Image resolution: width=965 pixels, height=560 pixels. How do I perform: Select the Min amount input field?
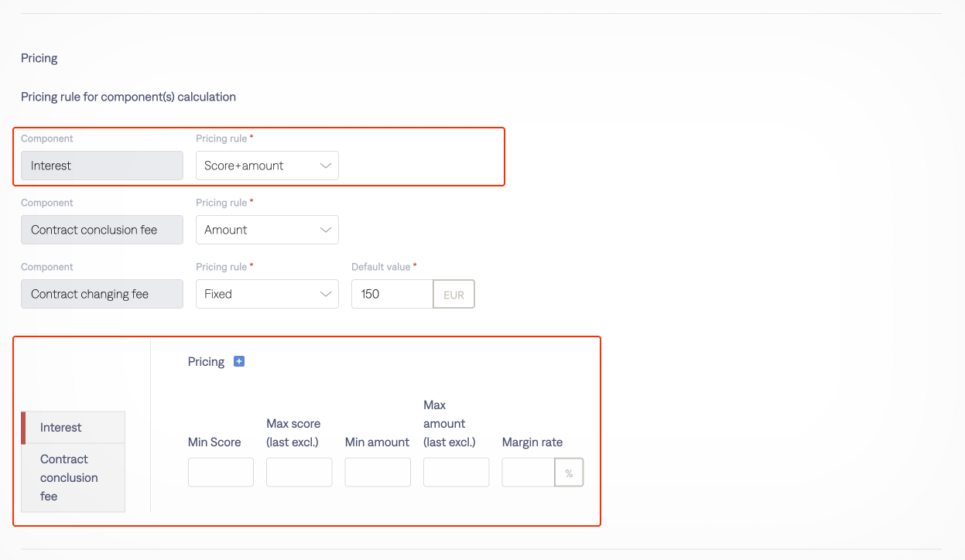[x=378, y=472]
